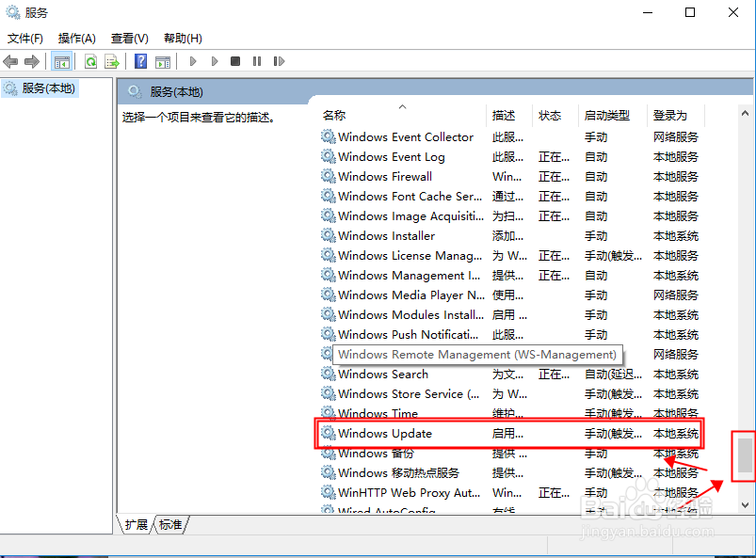The width and height of the screenshot is (756, 558).
Task: Open the 查看(V) menu
Action: [129, 38]
